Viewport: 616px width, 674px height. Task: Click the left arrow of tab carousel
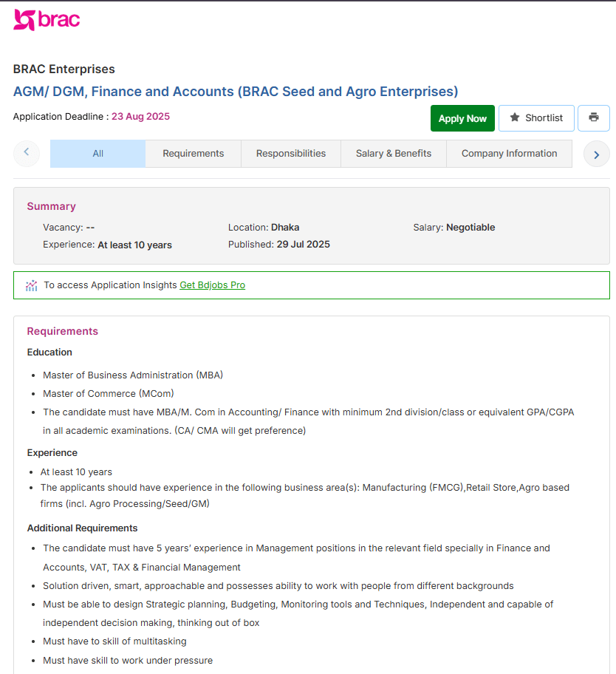pos(27,153)
